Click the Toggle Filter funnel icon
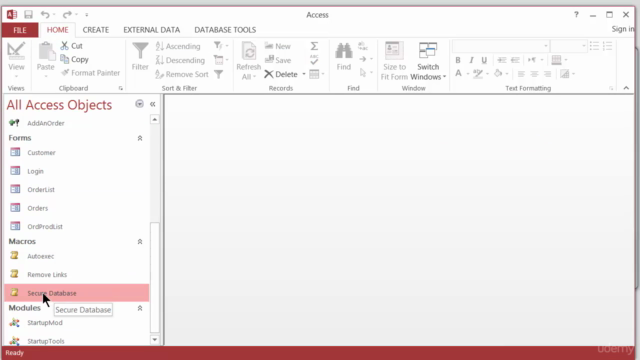 coord(219,74)
